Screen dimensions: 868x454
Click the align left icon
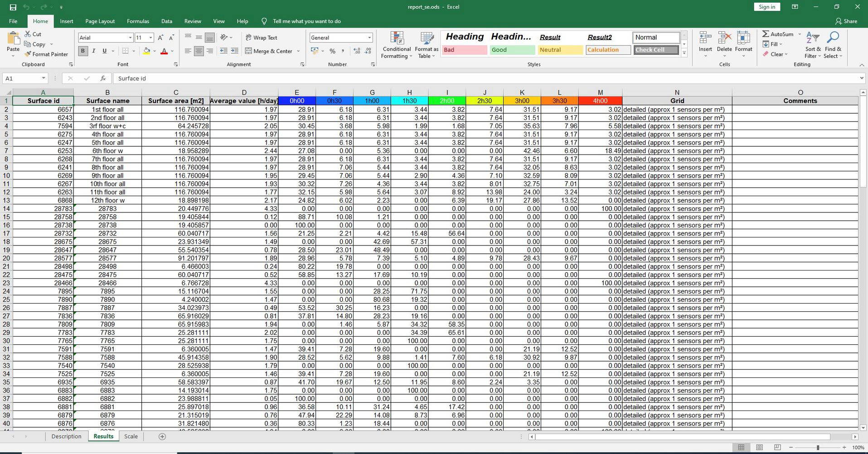[x=188, y=51]
